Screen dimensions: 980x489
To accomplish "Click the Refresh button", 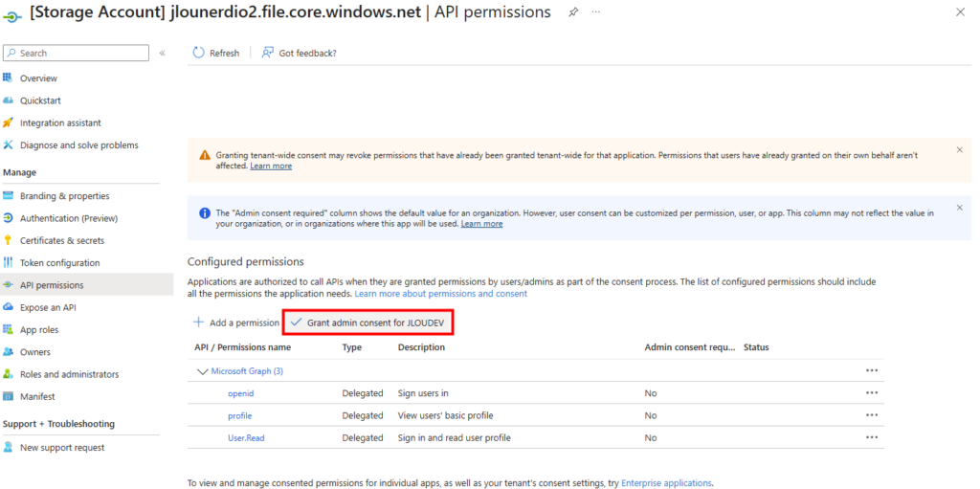I will [216, 54].
